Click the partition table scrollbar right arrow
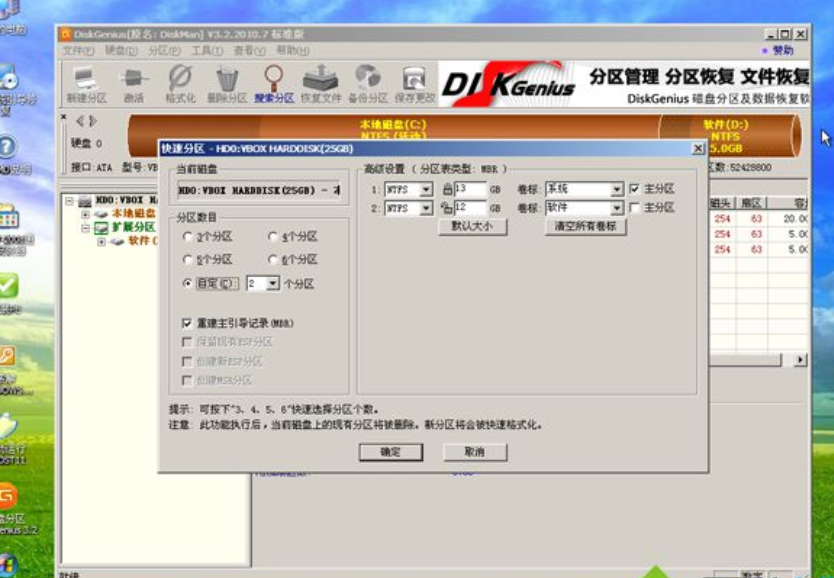Viewport: 834px width, 578px height. point(800,360)
